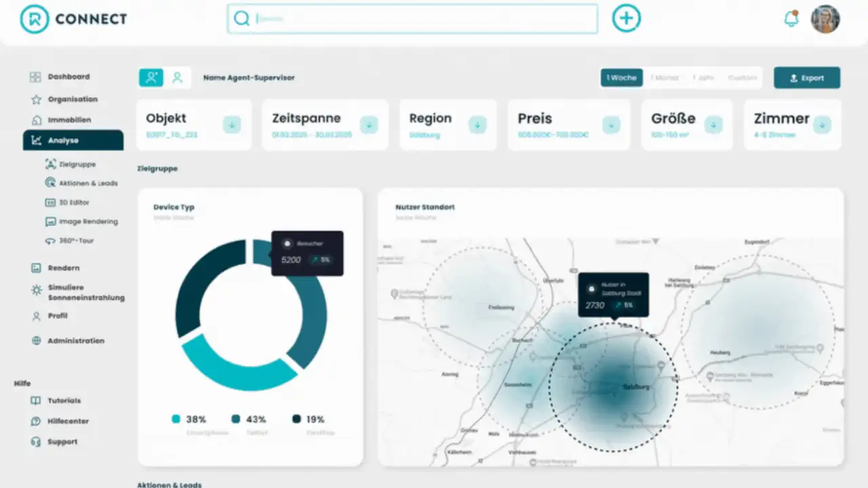Image resolution: width=868 pixels, height=488 pixels.
Task: Click the Analyse chart icon
Action: pyautogui.click(x=36, y=141)
